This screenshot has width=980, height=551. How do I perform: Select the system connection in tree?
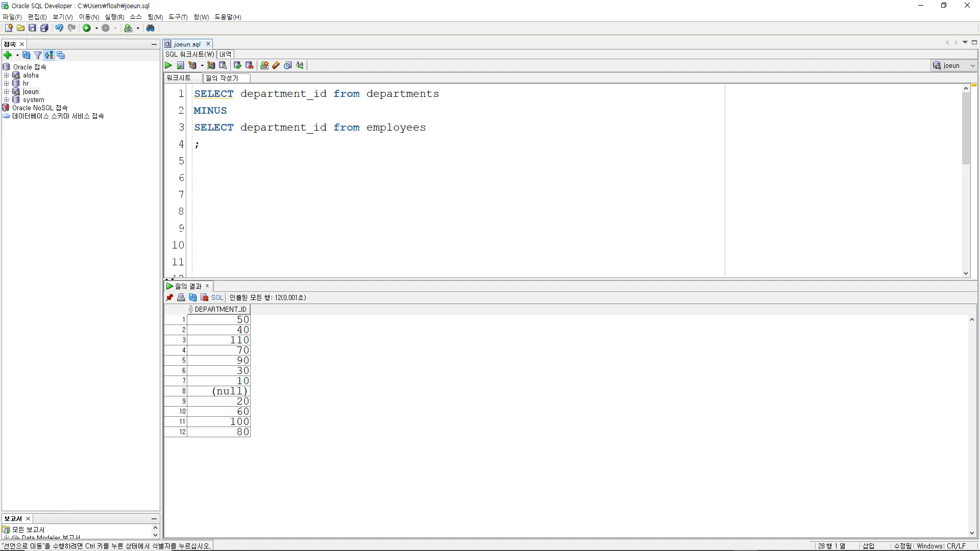(34, 100)
